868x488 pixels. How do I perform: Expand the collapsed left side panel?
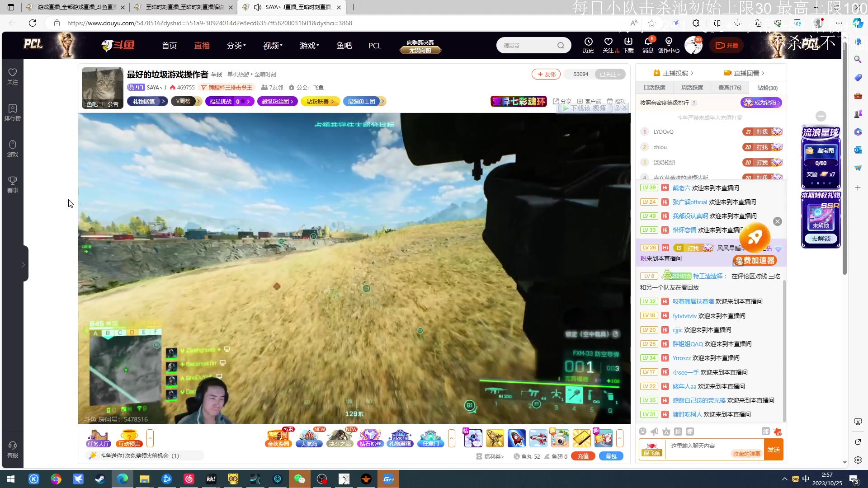[24, 264]
